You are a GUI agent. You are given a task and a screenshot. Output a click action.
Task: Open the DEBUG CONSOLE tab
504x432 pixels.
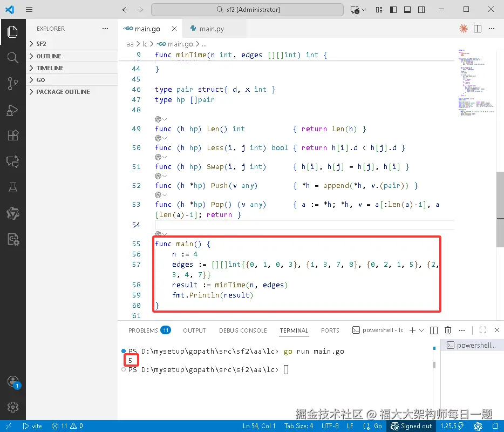click(x=243, y=330)
